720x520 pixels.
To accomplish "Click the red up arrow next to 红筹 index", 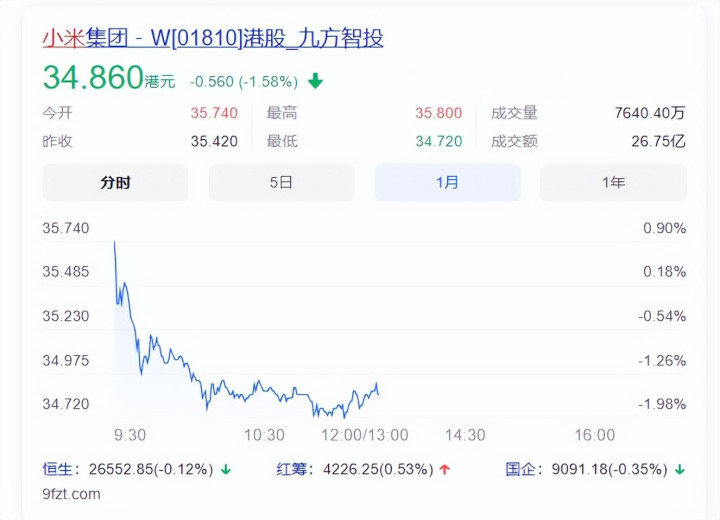I will click(444, 469).
